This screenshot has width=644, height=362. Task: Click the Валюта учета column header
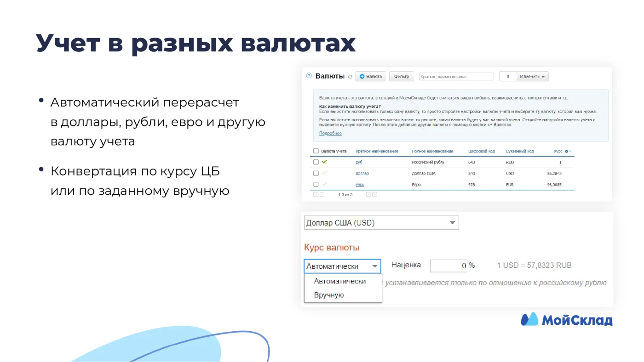(x=334, y=151)
